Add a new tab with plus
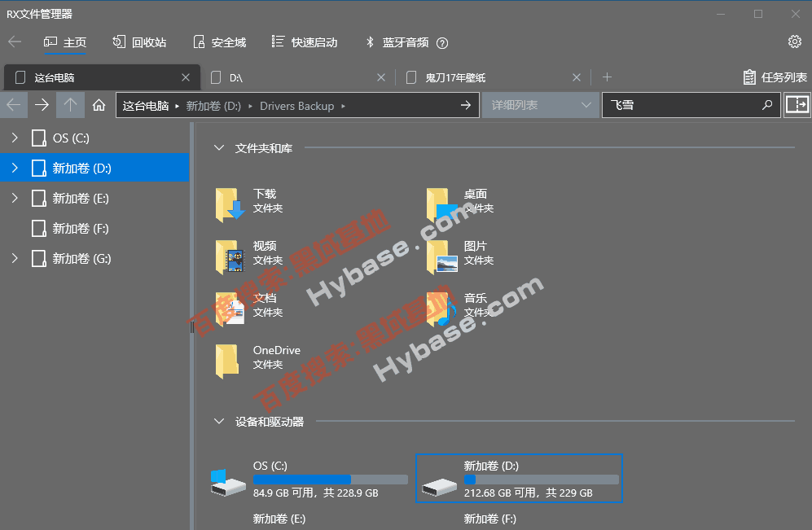Image resolution: width=812 pixels, height=530 pixels. (608, 77)
